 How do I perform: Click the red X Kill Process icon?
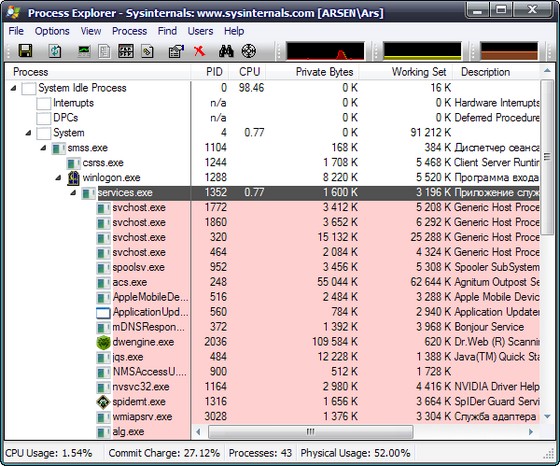[x=199, y=51]
